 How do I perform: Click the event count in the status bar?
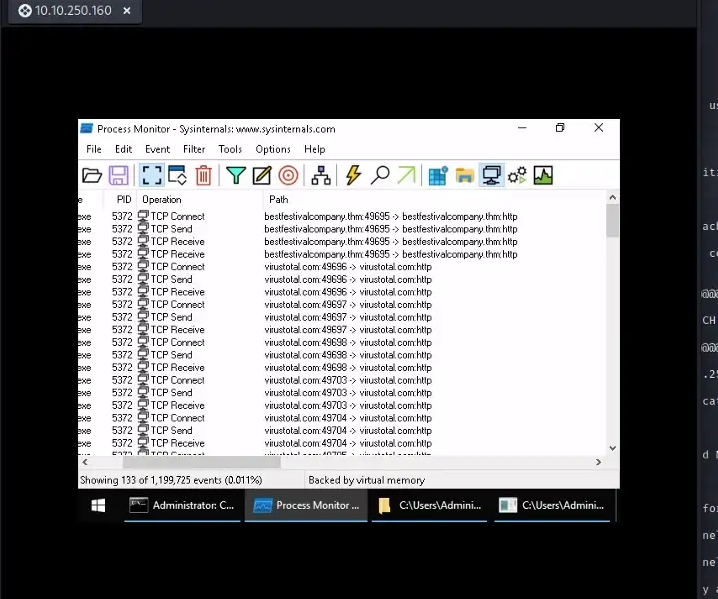click(171, 480)
